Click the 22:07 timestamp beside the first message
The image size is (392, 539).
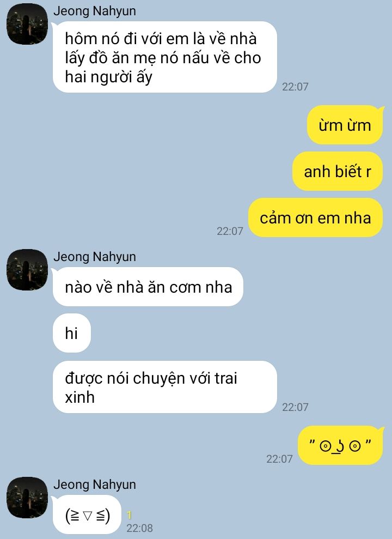tap(295, 87)
